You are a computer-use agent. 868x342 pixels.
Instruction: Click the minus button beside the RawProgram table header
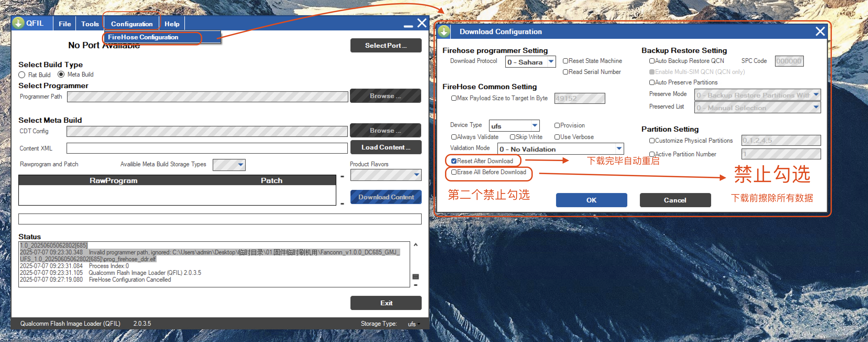[x=342, y=177]
